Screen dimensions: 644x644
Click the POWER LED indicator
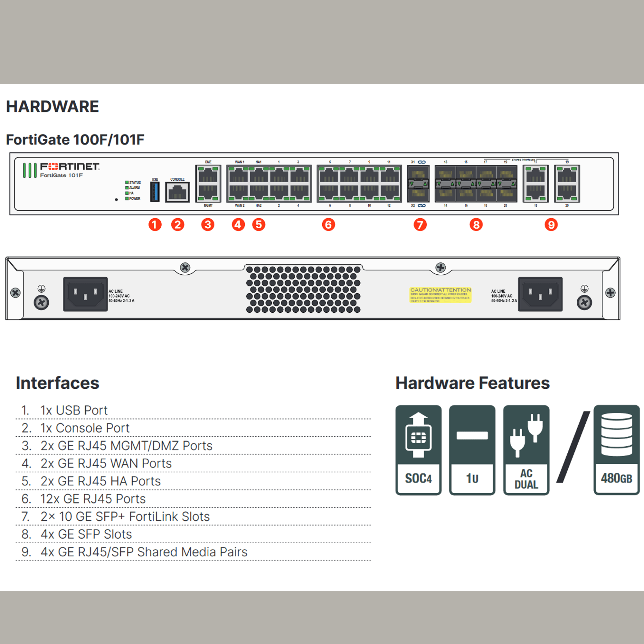(127, 198)
